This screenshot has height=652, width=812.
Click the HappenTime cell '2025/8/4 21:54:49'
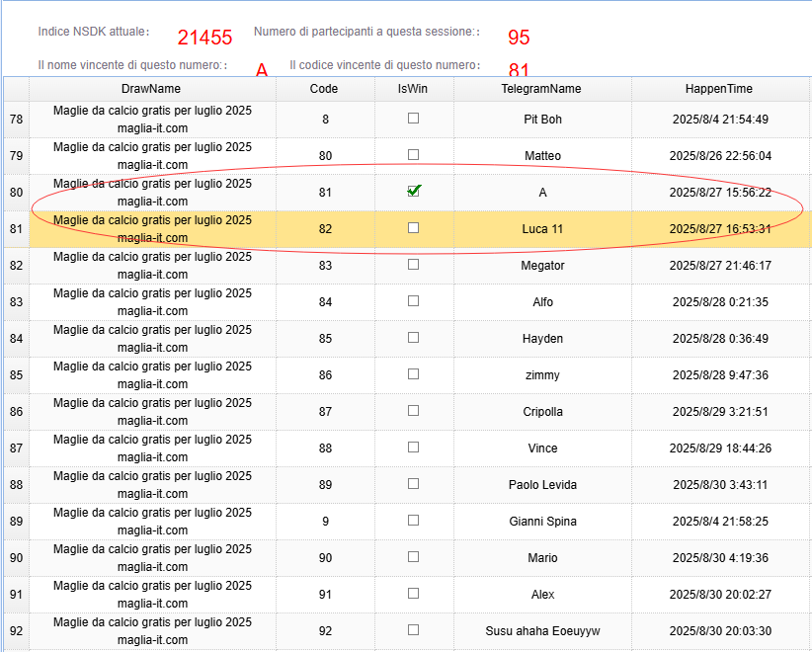click(720, 120)
